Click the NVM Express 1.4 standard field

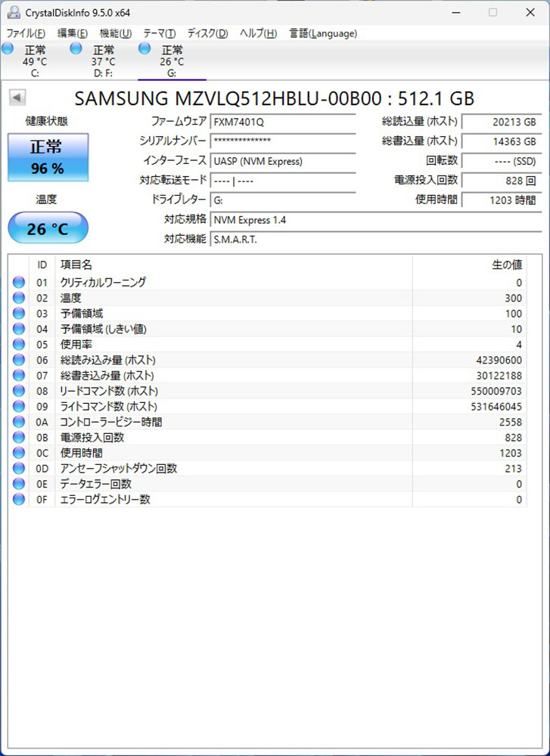(376, 220)
